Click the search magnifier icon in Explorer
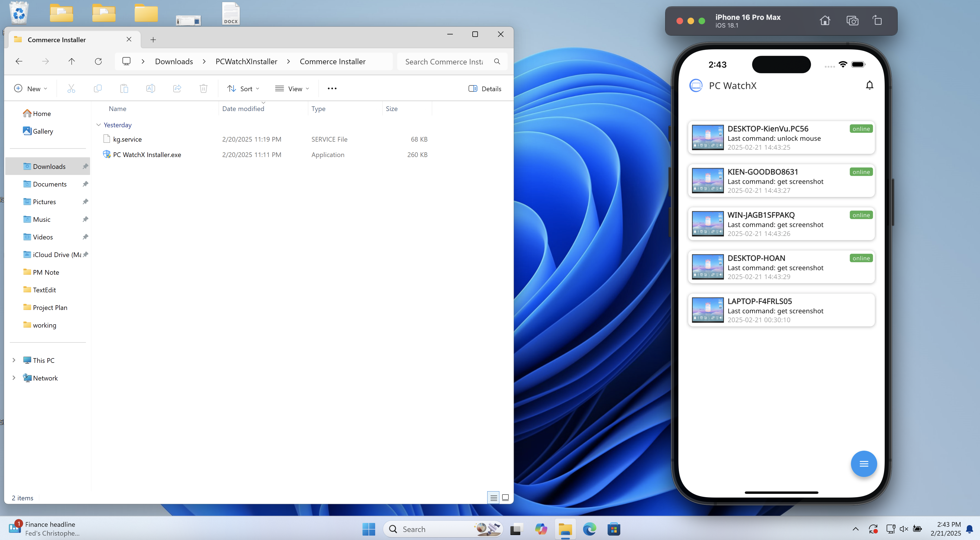The height and width of the screenshot is (540, 980). (497, 62)
